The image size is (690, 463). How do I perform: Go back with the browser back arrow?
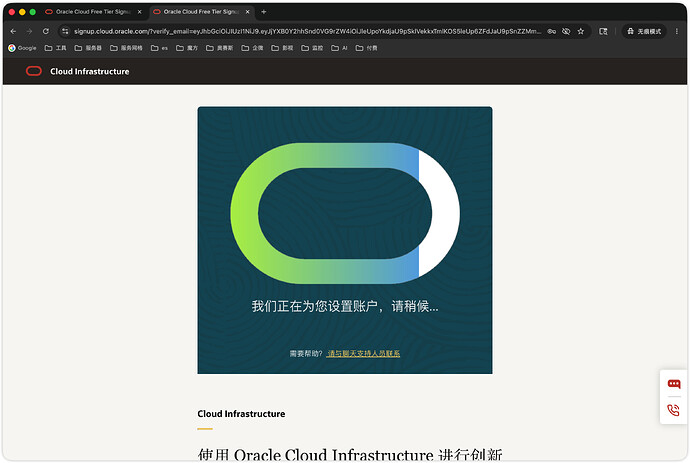tap(13, 31)
